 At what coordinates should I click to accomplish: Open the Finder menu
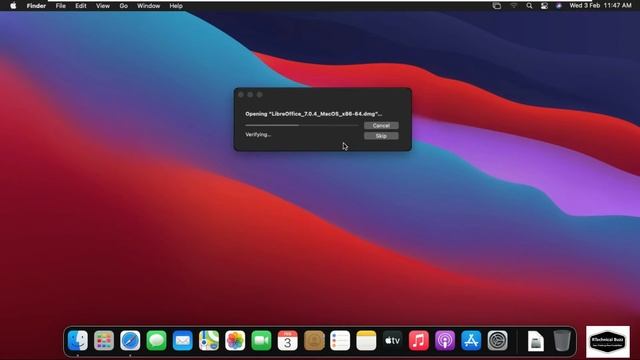(36, 6)
